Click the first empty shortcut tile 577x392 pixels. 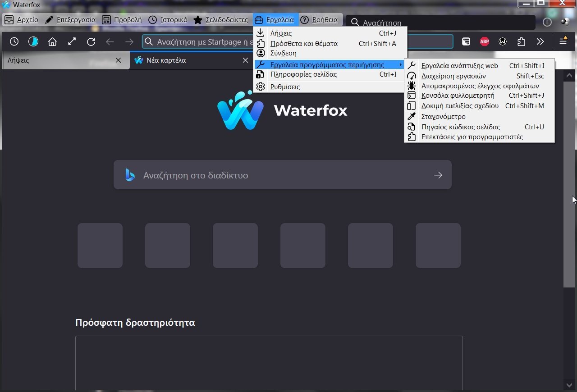click(x=100, y=246)
